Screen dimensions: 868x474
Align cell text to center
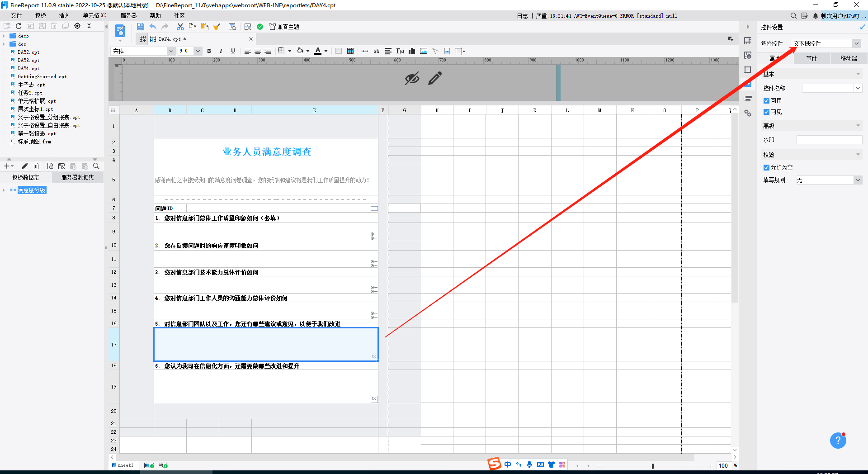point(258,51)
